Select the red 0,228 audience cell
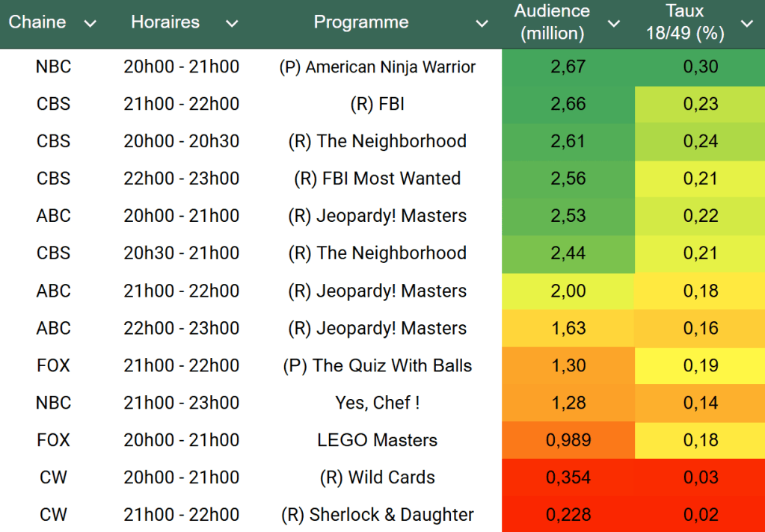765x532 pixels. (568, 515)
